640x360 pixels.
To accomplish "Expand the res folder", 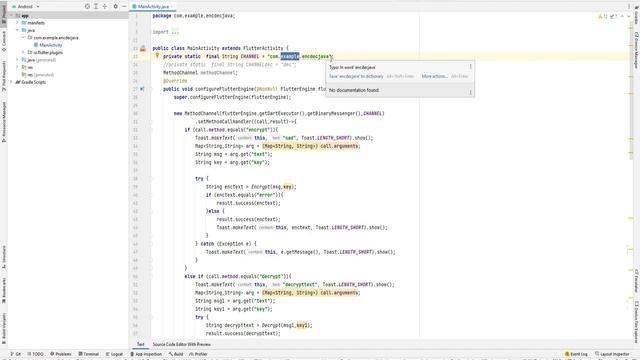I will pyautogui.click(x=17, y=67).
